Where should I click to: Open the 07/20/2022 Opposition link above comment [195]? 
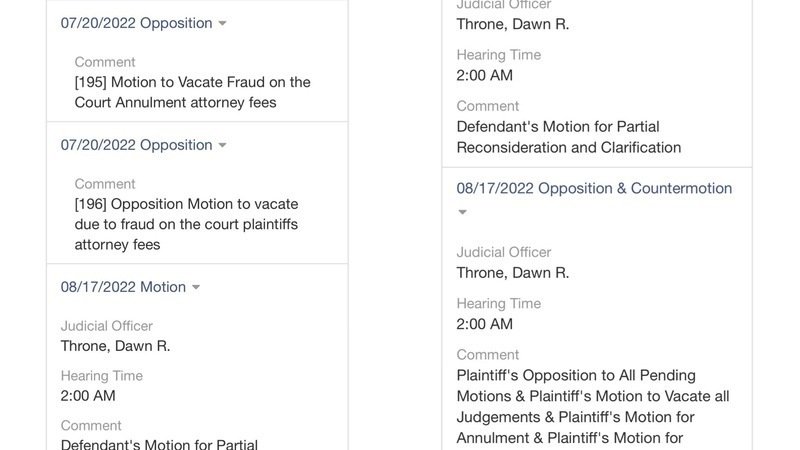[136, 23]
